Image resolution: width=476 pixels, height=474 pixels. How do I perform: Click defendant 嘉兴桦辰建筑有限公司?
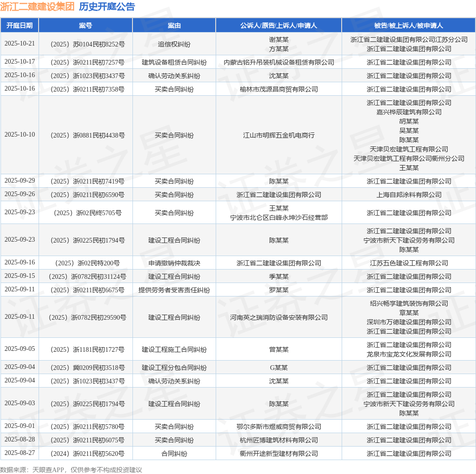coord(409,112)
